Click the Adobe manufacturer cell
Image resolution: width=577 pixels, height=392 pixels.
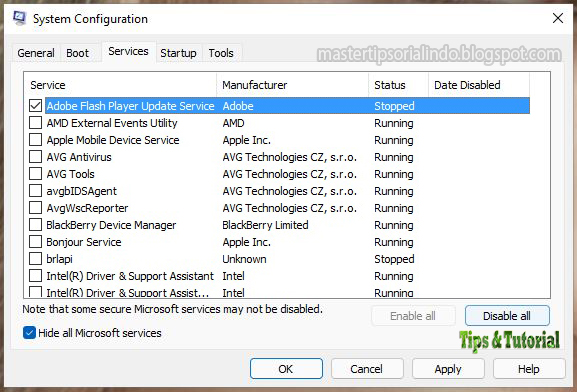[x=238, y=106]
